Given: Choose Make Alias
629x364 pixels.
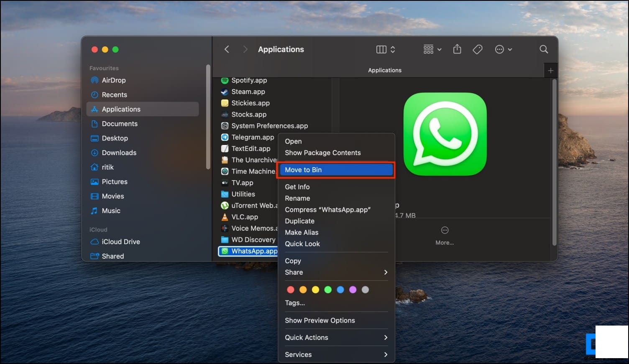Looking at the screenshot, I should pyautogui.click(x=336, y=232).
